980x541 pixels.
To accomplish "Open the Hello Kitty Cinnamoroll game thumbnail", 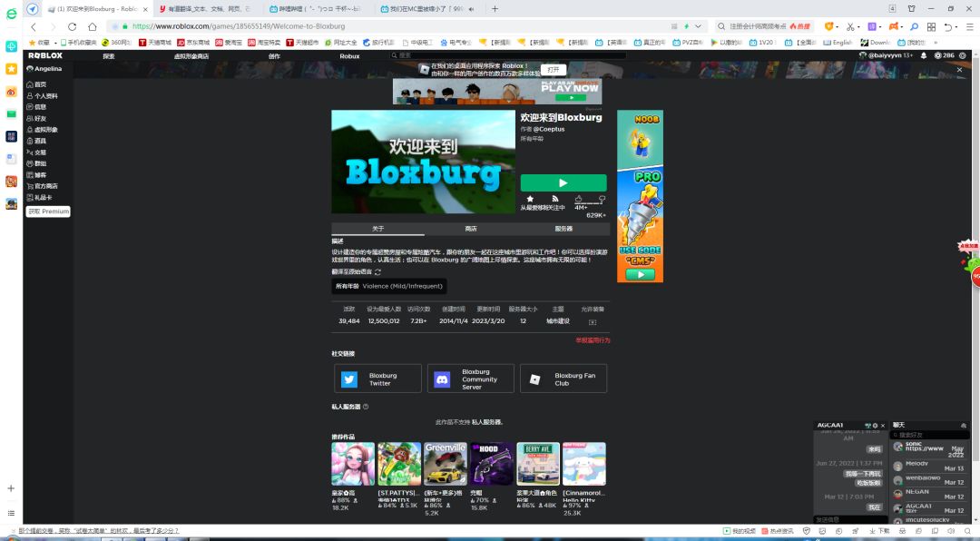I will point(584,464).
